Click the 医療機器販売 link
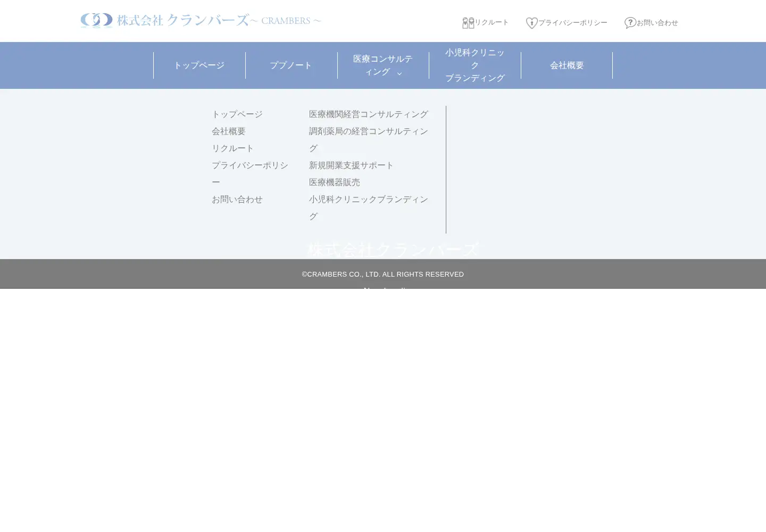This screenshot has width=766, height=532. [x=335, y=182]
